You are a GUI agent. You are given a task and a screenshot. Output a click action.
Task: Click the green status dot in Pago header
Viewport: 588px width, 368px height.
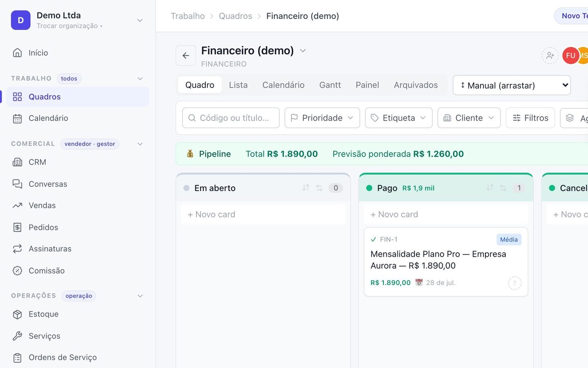click(x=369, y=188)
